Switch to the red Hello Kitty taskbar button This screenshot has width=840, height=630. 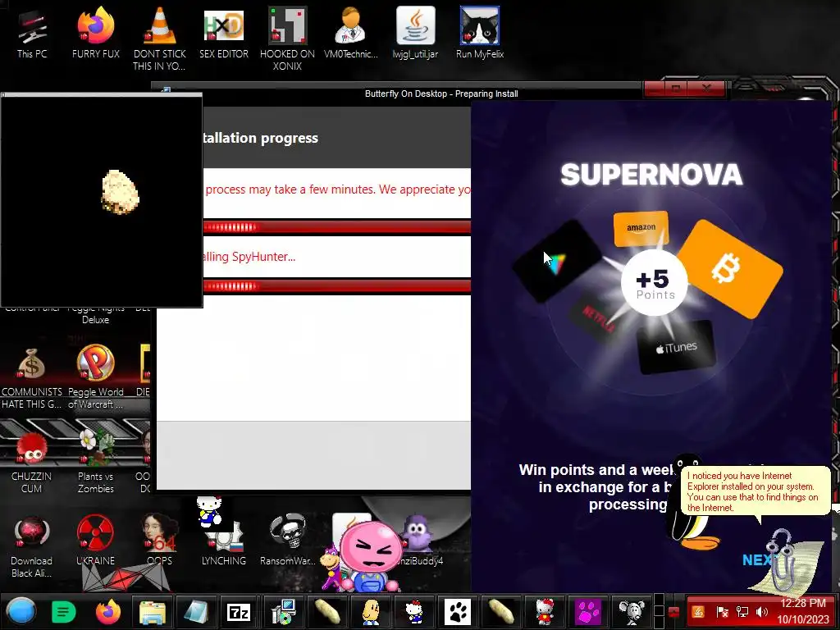(x=545, y=611)
